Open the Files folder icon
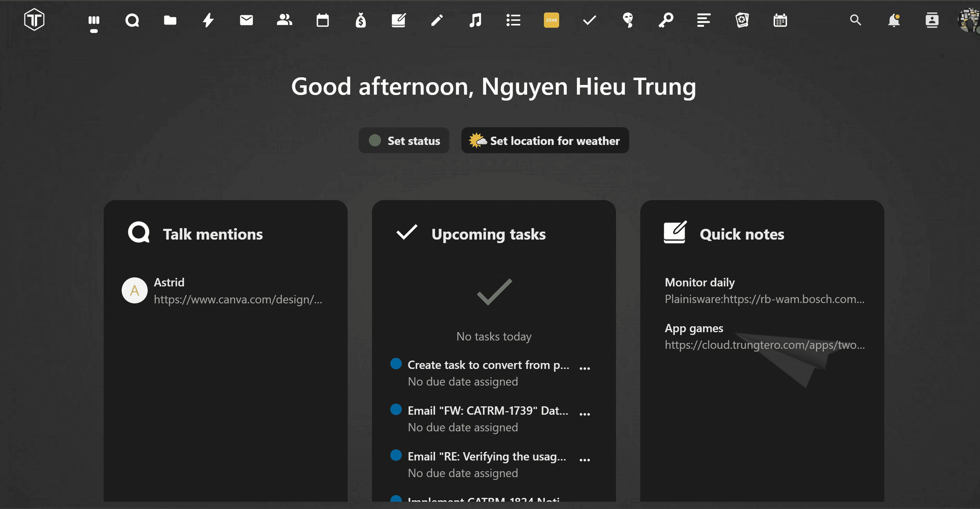Viewport: 980px width, 509px height. (x=170, y=20)
